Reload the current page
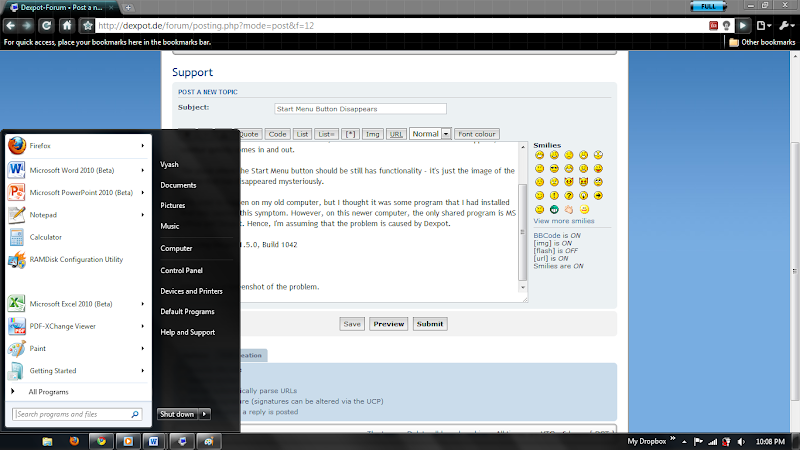The height and width of the screenshot is (450, 800). click(x=46, y=26)
